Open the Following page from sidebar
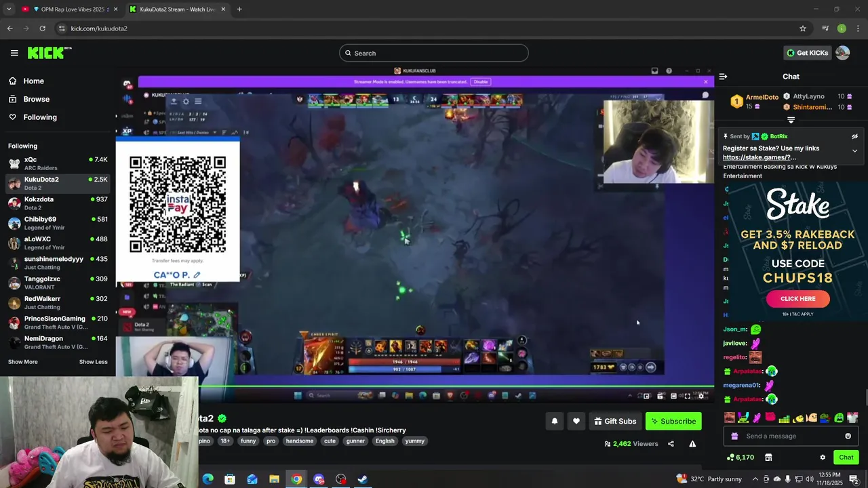The image size is (868, 488). (33, 117)
